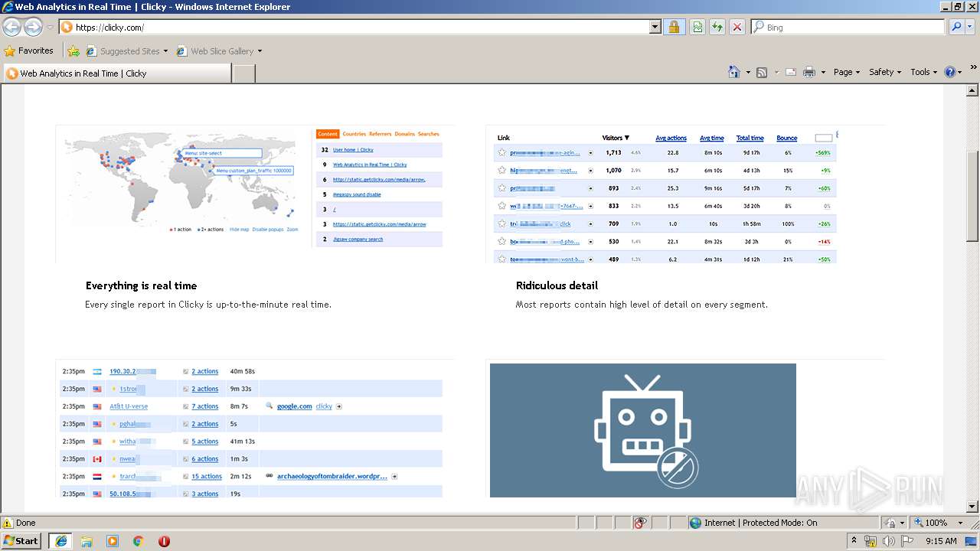Screen dimensions: 980x551
Task: Expand the Web Slice Gallery arrow
Action: point(260,51)
